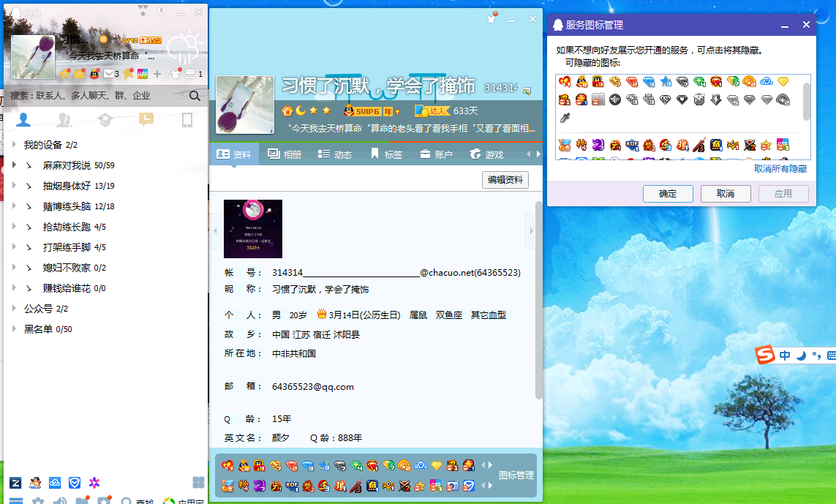Click the 编辑资料 button
This screenshot has width=836, height=504.
pyautogui.click(x=505, y=180)
